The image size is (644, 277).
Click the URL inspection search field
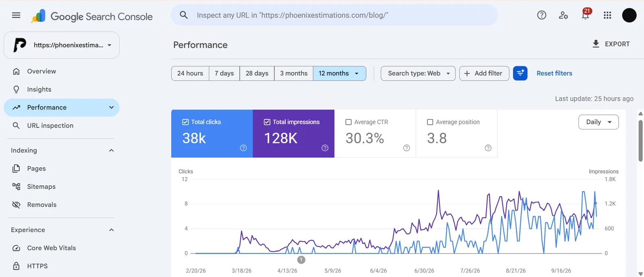334,15
